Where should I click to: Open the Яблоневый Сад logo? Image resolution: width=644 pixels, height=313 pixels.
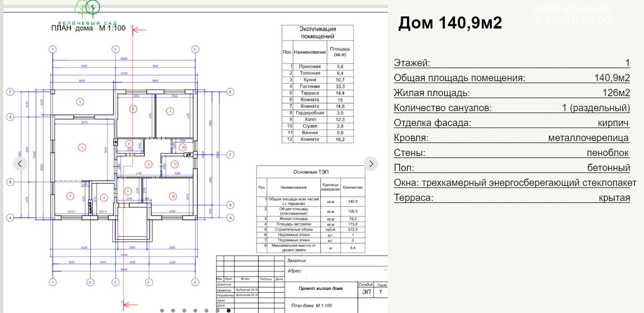87,14
